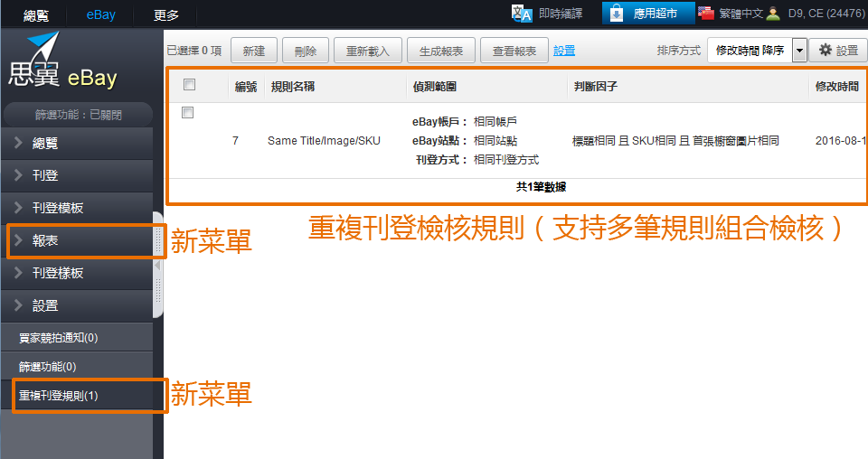868x459 pixels.
Task: Click the 編號 column header
Action: (x=246, y=86)
